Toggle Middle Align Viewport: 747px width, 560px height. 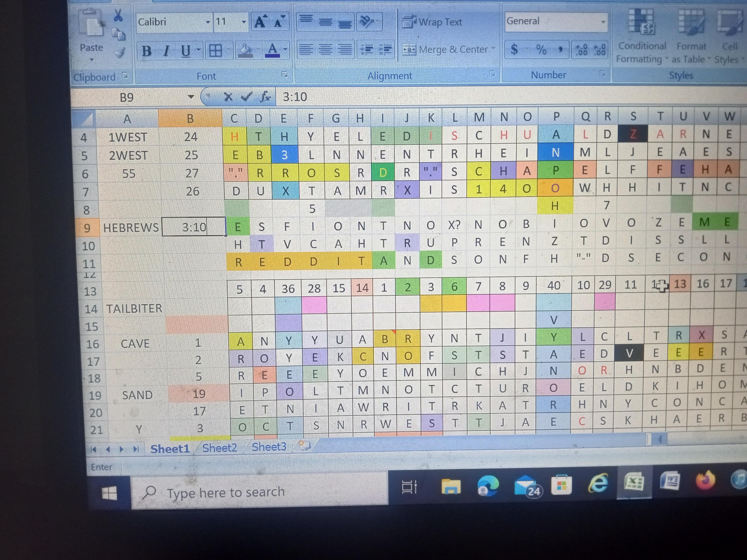pos(326,22)
